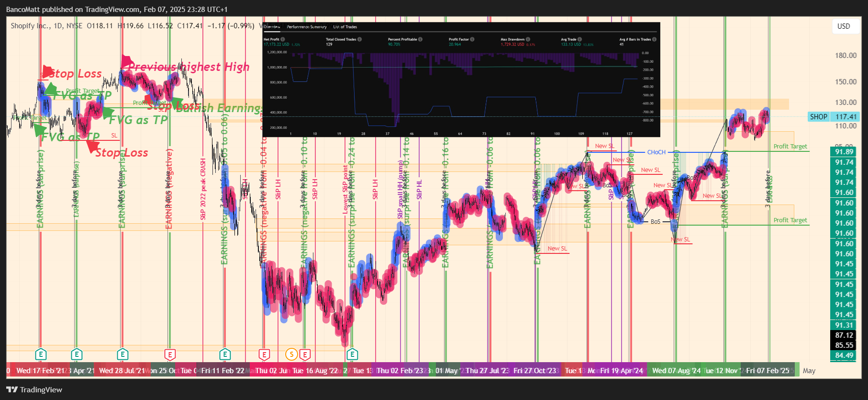Click the H119.66 high price value
Screen dimensions: 868x400
pyautogui.click(x=131, y=26)
